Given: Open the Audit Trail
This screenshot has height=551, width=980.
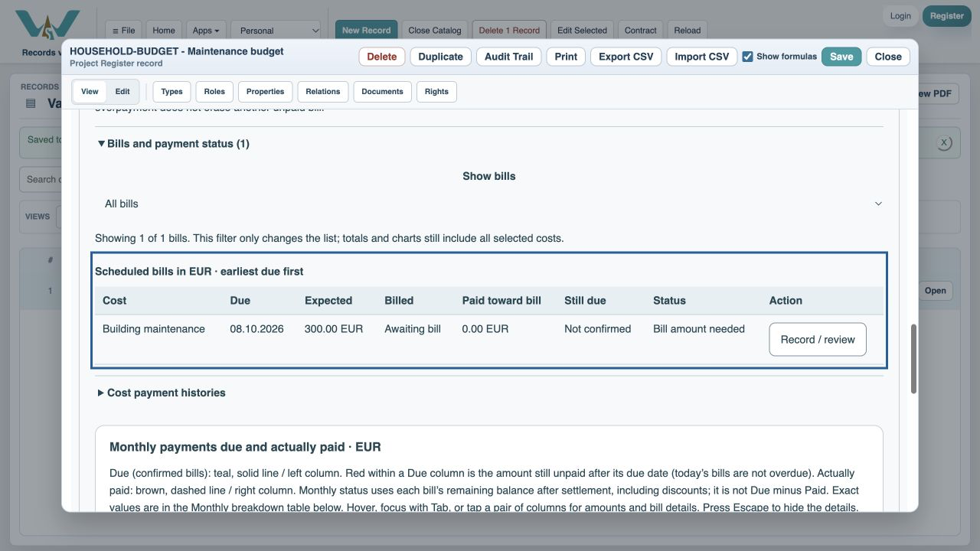Looking at the screenshot, I should pyautogui.click(x=508, y=57).
